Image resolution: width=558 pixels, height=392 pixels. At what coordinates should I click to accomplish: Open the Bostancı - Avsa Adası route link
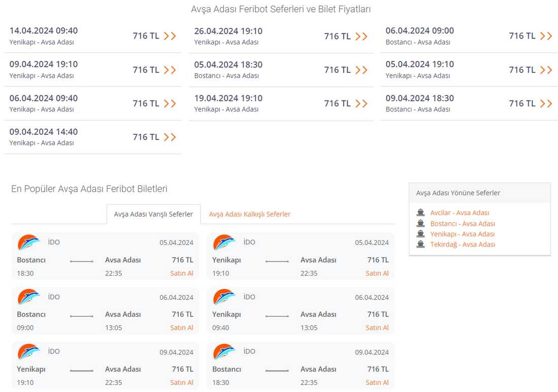click(462, 224)
